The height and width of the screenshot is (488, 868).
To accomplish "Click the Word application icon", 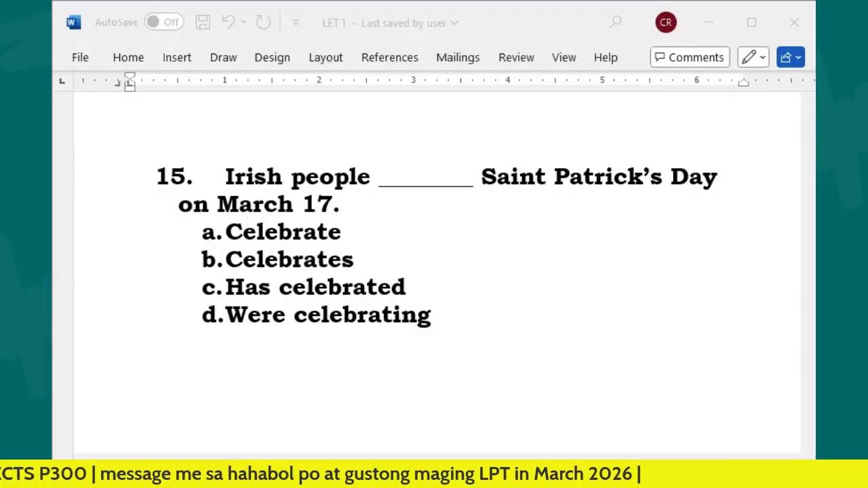I will [73, 22].
